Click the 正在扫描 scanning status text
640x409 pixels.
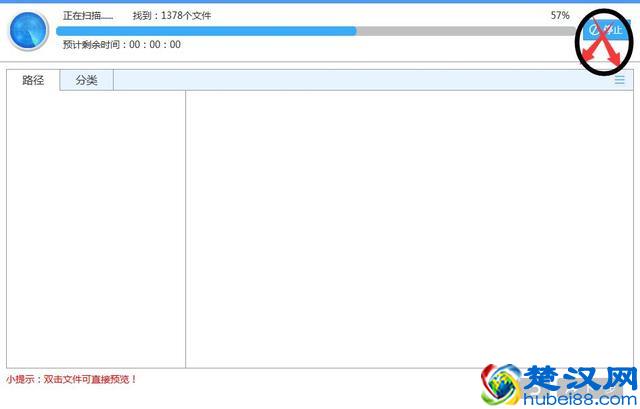pyautogui.click(x=88, y=16)
